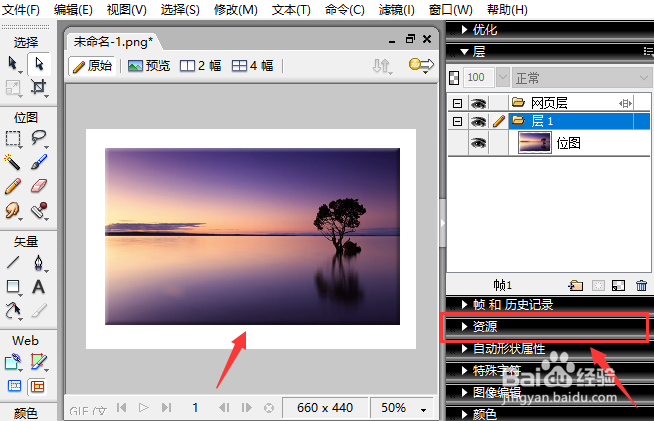The image size is (654, 421).
Task: Click Show slices and hotspots icon
Action: (x=38, y=386)
